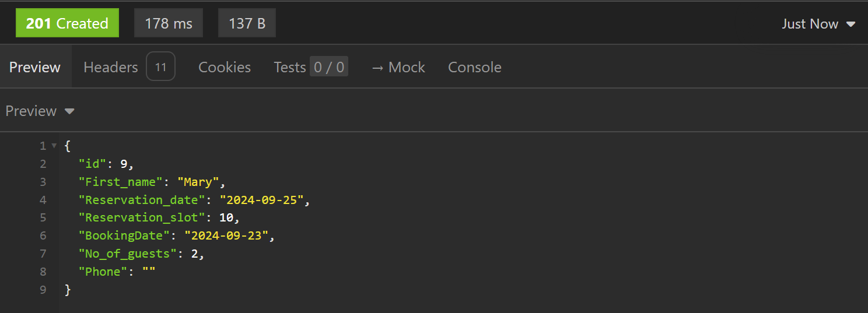The image size is (868, 313).
Task: Click the empty Phone string value
Action: [x=149, y=272]
